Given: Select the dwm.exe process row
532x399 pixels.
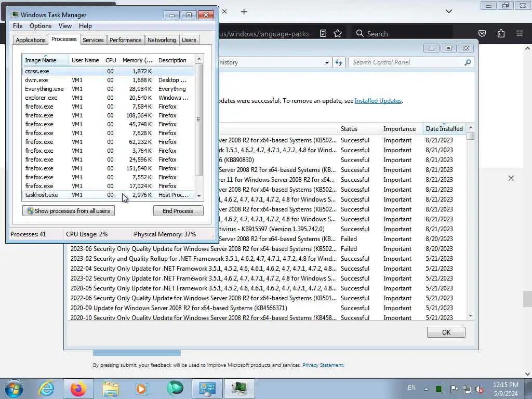Looking at the screenshot, I should click(108, 80).
